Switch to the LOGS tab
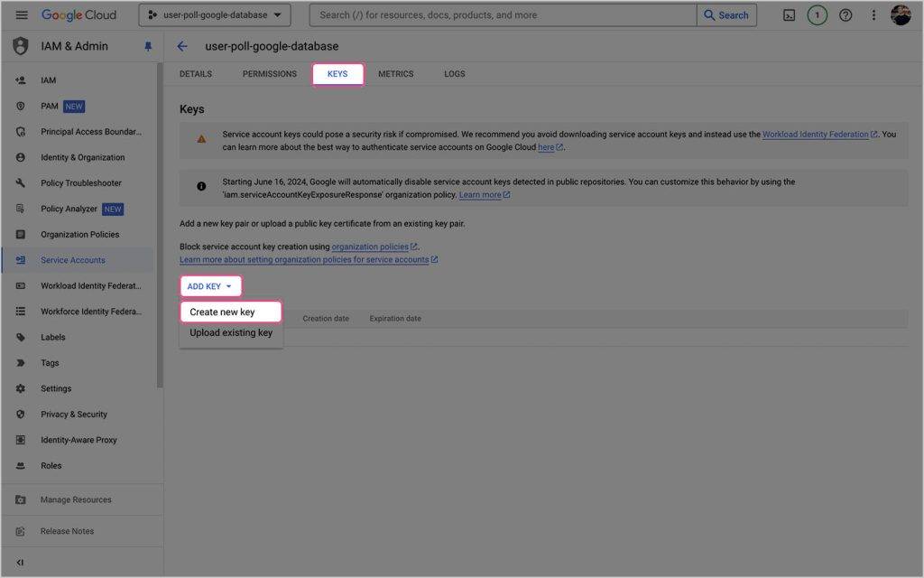Image resolution: width=924 pixels, height=578 pixels. pos(455,74)
